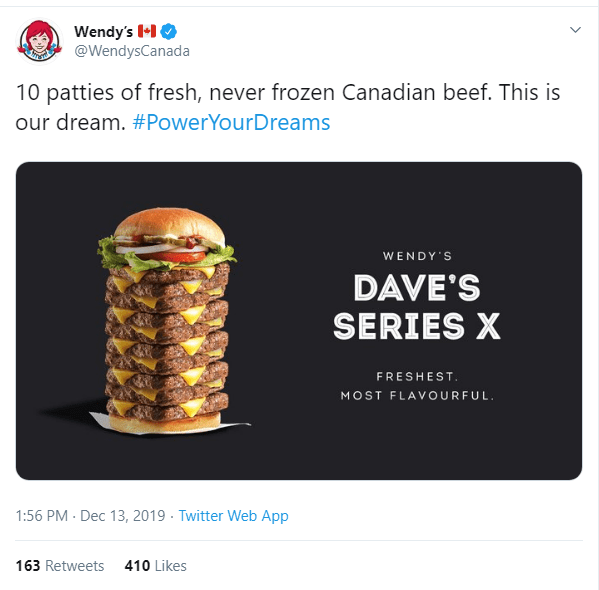
Task: View the 410 Likes list
Action: [x=155, y=566]
